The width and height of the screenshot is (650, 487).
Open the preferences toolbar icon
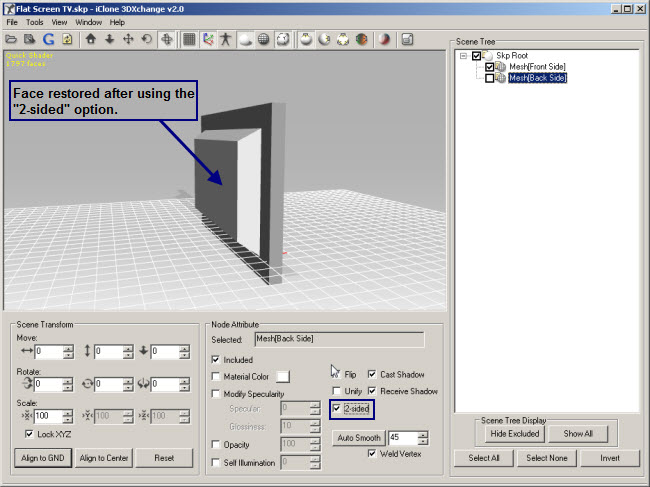click(x=407, y=39)
